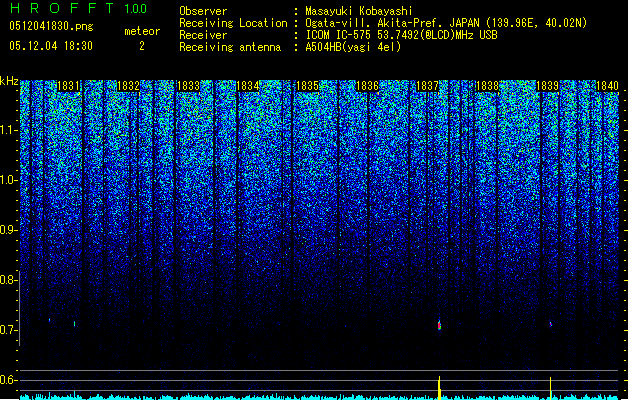Click the 0.7 kHz axis label
This screenshot has height=400, width=629.
coord(8,330)
